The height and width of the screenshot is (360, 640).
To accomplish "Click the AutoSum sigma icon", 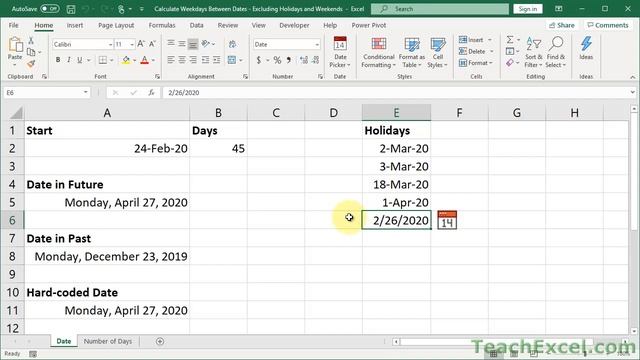I will click(510, 40).
